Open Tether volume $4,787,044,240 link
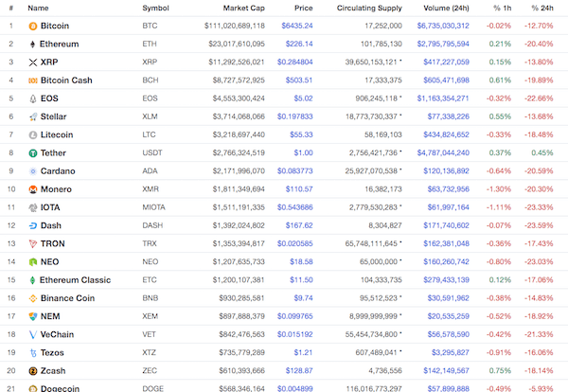The height and width of the screenshot is (392, 568). [x=443, y=152]
